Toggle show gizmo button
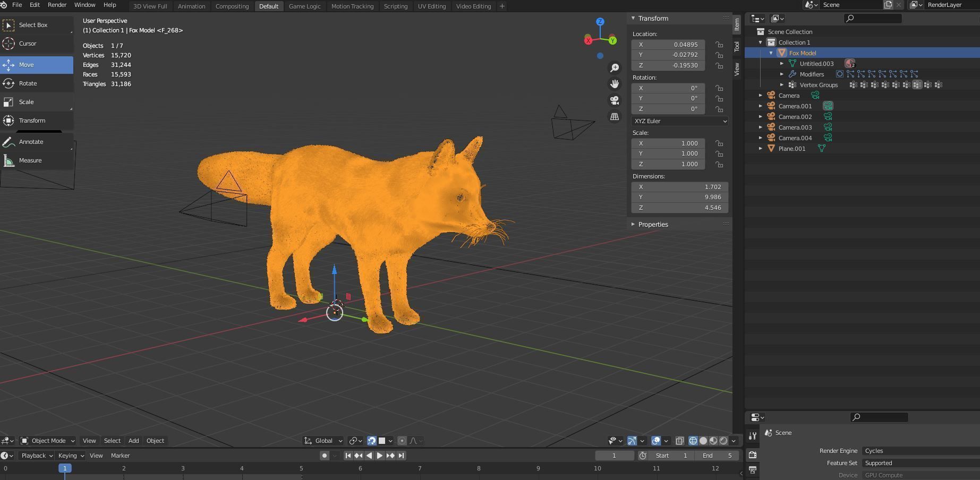980x480 pixels. coord(632,441)
